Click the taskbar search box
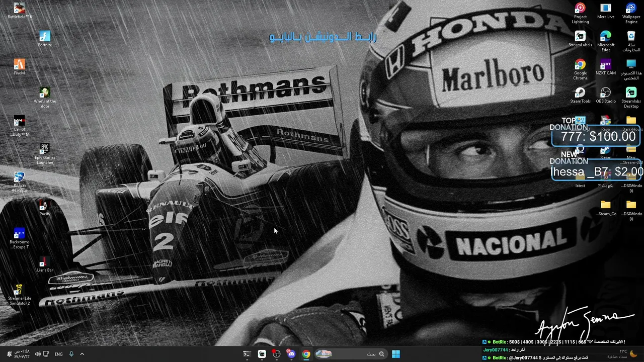Screen dimensions: 644x362 point(351,354)
